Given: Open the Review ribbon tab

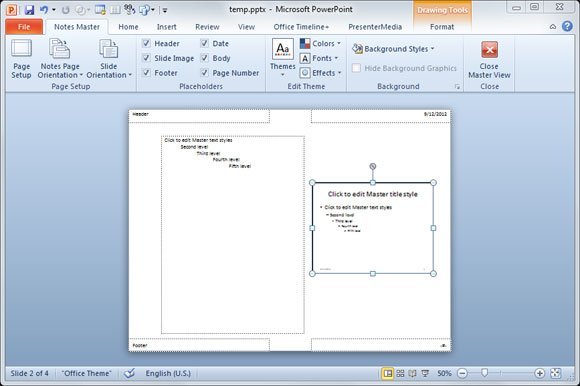Looking at the screenshot, I should (x=207, y=27).
